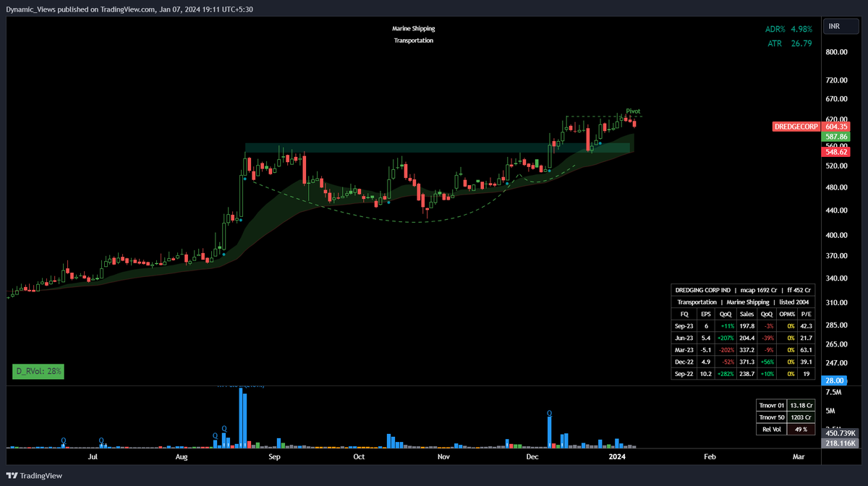The height and width of the screenshot is (486, 868).
Task: Click the OPM% column header
Action: [788, 314]
